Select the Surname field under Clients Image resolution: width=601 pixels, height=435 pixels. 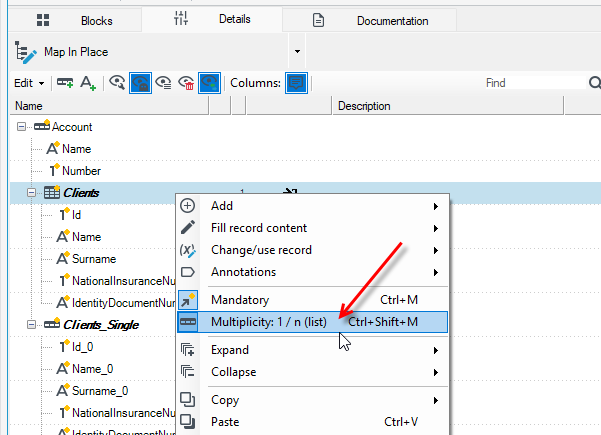click(x=94, y=259)
